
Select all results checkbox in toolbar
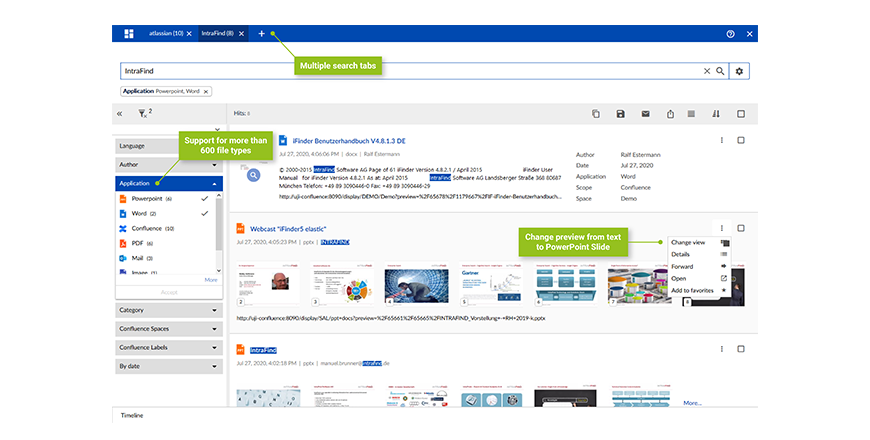pyautogui.click(x=741, y=114)
